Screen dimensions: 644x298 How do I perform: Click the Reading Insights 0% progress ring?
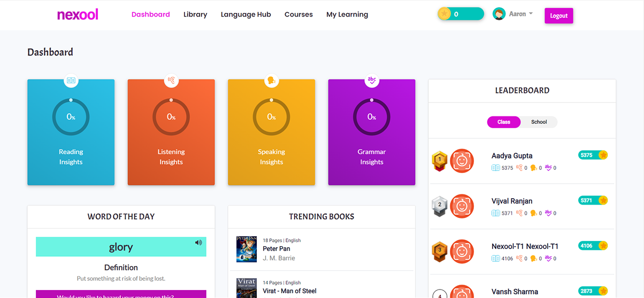pos(71,117)
